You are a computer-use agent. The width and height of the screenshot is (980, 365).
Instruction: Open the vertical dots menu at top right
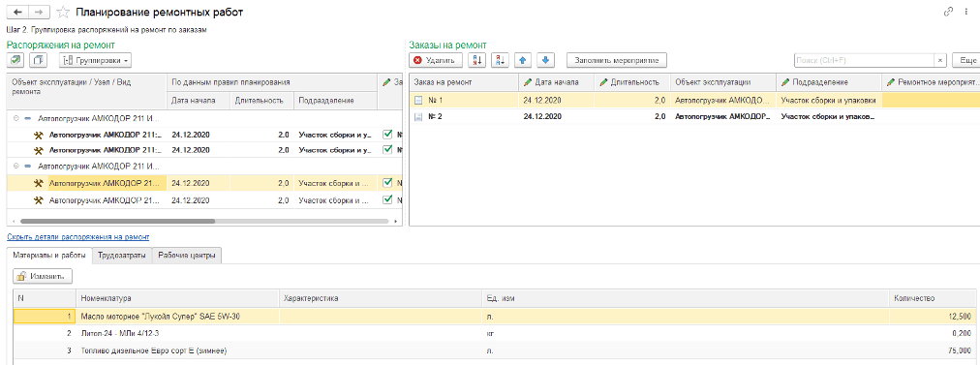[967, 12]
